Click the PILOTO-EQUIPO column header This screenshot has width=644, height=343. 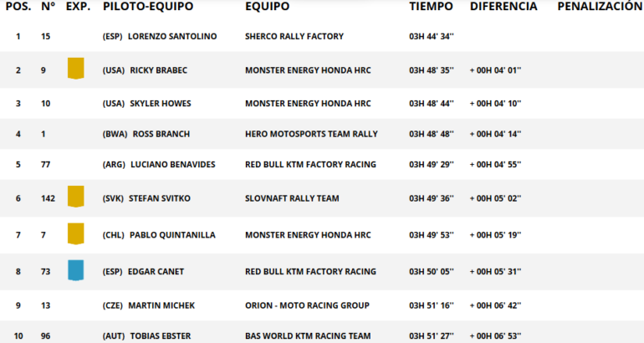pyautogui.click(x=148, y=7)
